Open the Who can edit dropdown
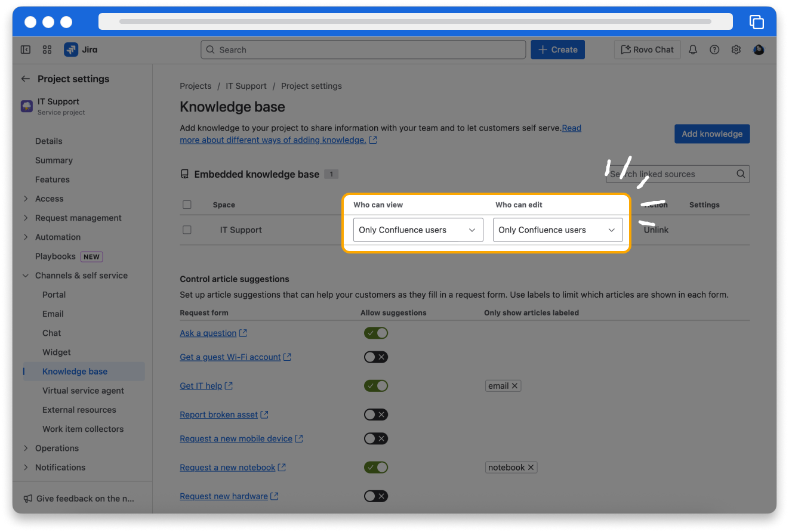The width and height of the screenshot is (789, 532). pyautogui.click(x=557, y=230)
